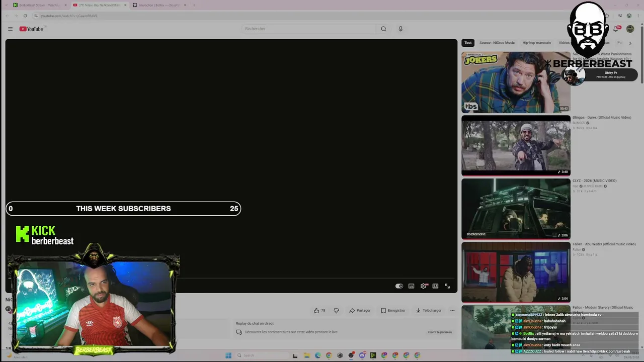
Task: Open the "Fallen - Abu Wadi3" video title
Action: pos(604,244)
